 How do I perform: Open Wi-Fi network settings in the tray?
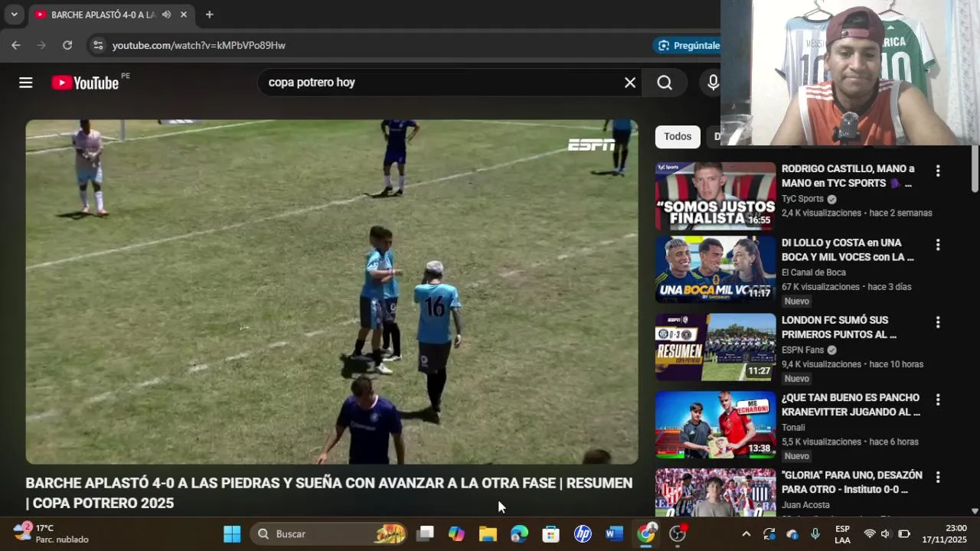tap(870, 533)
